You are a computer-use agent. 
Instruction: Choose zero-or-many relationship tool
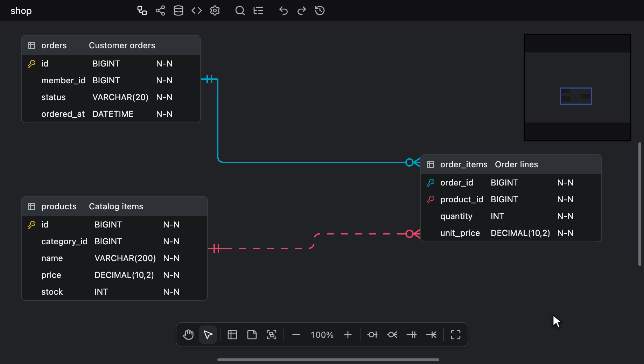[x=392, y=335]
